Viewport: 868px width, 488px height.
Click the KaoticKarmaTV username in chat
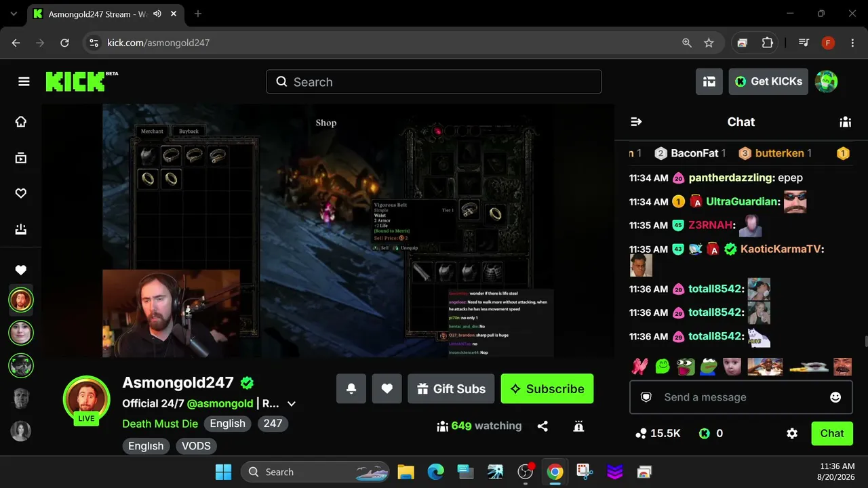pyautogui.click(x=782, y=249)
